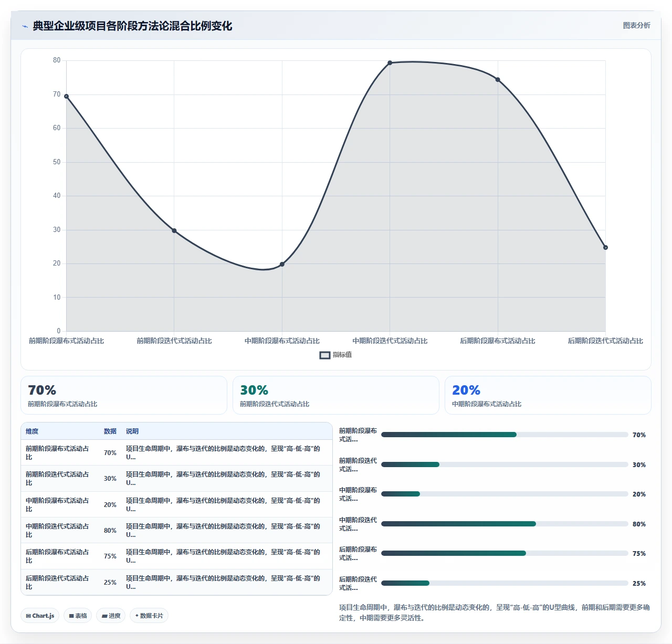Click the chart icon beside the title
This screenshot has width=672, height=644.
[25, 26]
